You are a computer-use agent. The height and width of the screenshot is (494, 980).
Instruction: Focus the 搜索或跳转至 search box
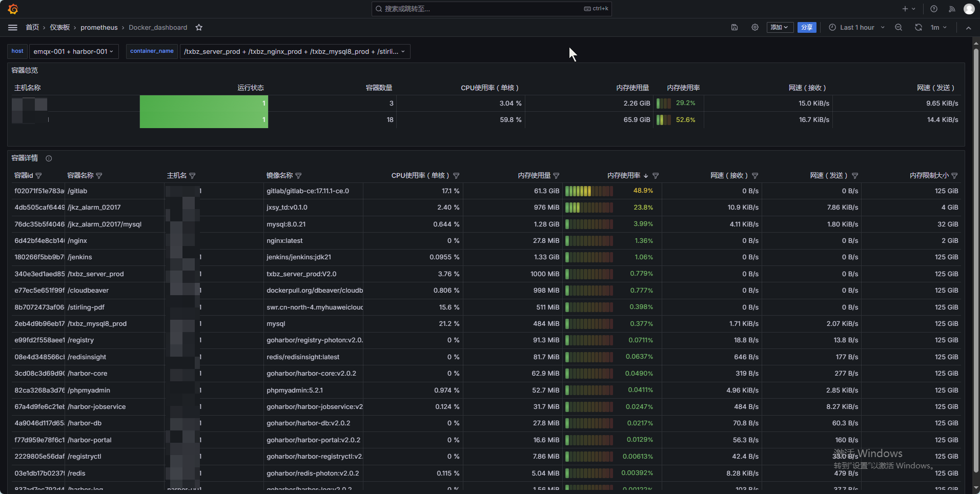[x=492, y=9]
